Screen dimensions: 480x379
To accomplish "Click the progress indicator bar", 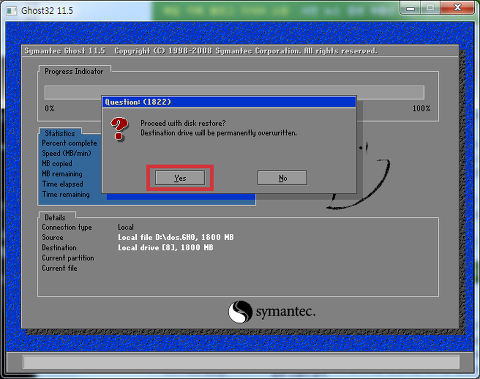I will click(x=234, y=92).
